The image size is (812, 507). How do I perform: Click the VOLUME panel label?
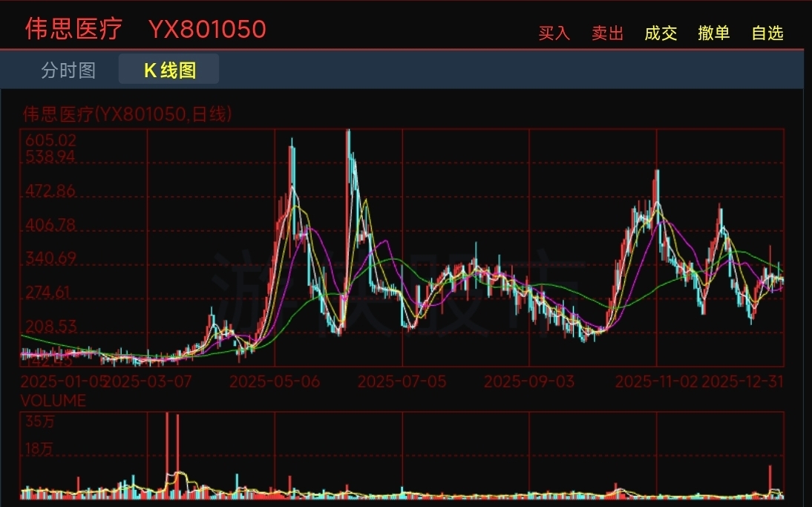point(53,401)
